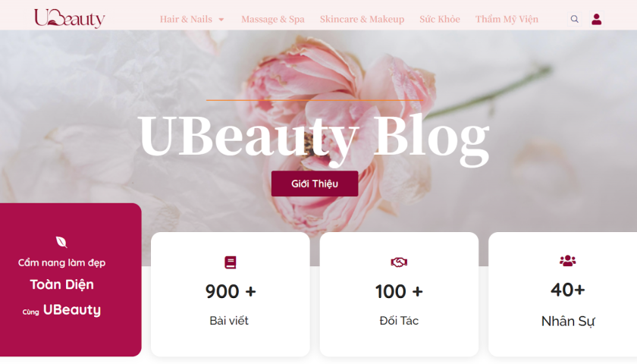Click the Toàn Diện text on crimson card
This screenshot has height=364, width=637.
61,284
